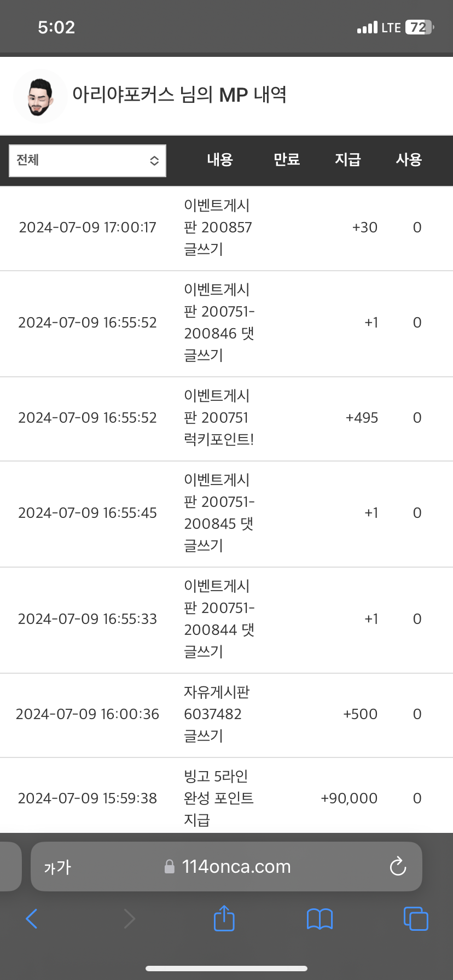Viewport: 453px width, 980px height.
Task: Open 이벤트게시판 200857 글쓰기 entry
Action: tap(218, 227)
